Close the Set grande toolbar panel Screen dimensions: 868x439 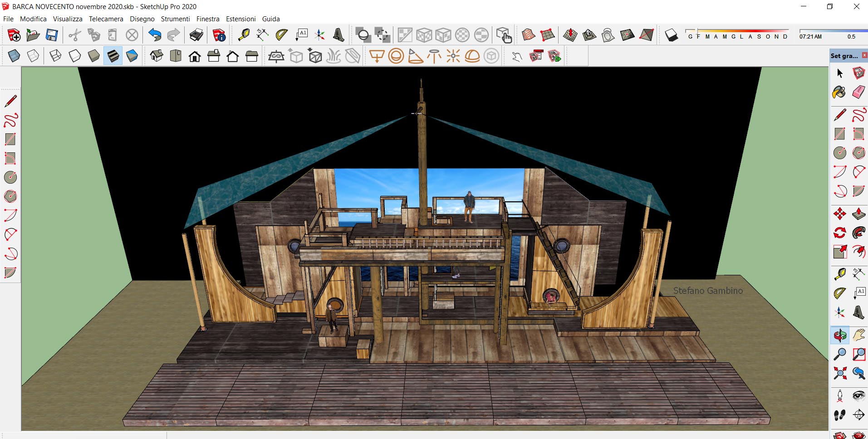(x=864, y=55)
